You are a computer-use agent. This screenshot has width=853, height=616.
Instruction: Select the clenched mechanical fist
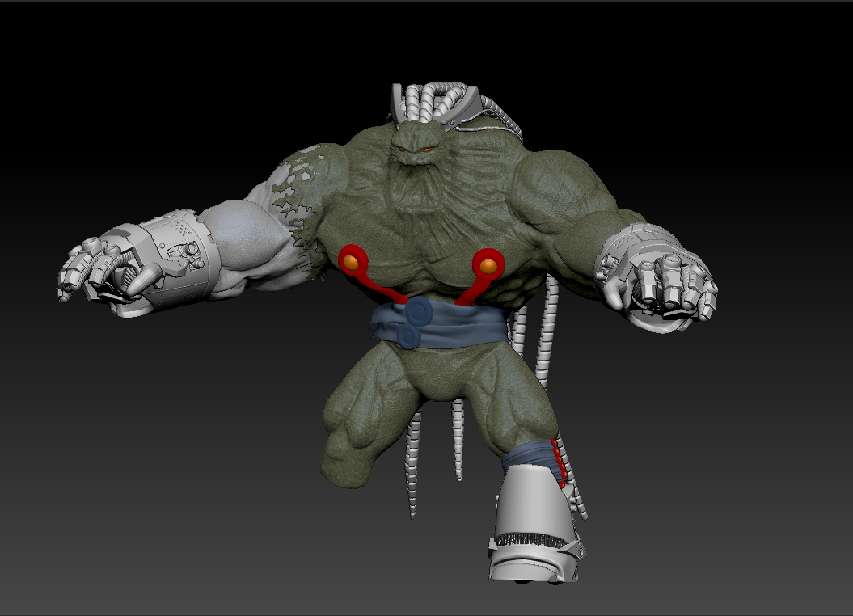tap(657, 278)
